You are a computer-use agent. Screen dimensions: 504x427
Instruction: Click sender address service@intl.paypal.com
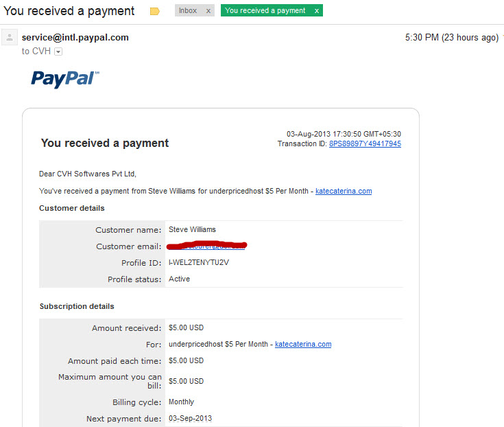click(75, 38)
